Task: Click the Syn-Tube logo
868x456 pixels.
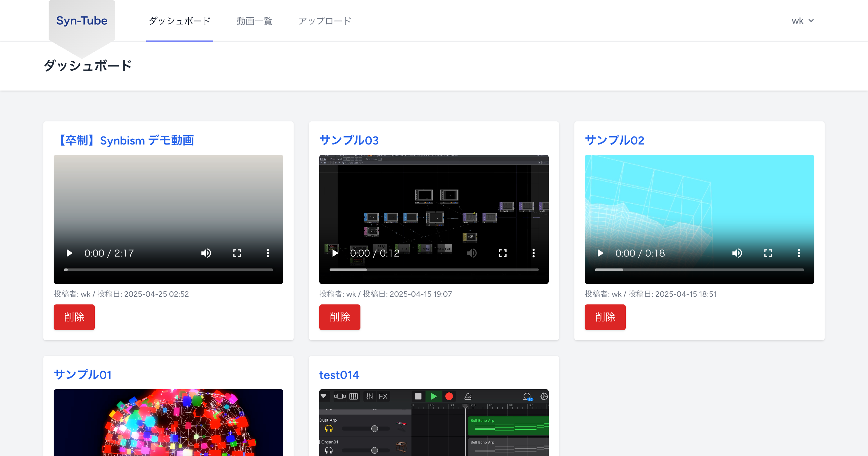Action: click(x=82, y=21)
